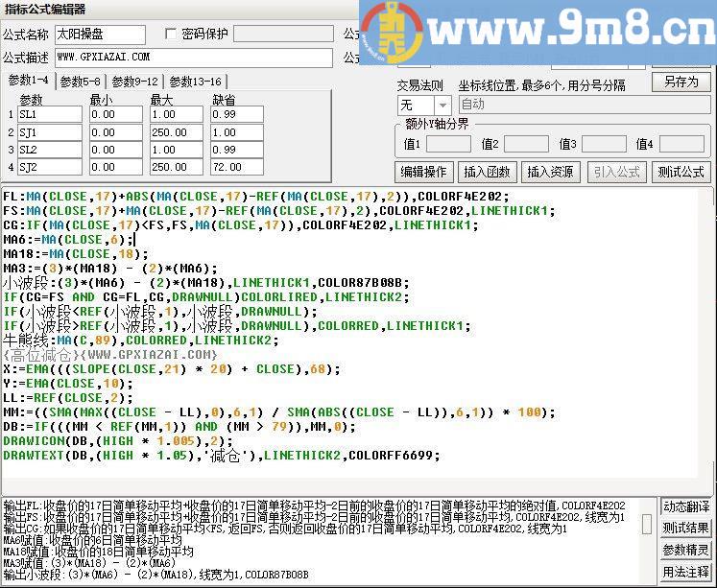Click the password field beside 密码保护
Image resolution: width=717 pixels, height=588 pixels.
point(283,34)
